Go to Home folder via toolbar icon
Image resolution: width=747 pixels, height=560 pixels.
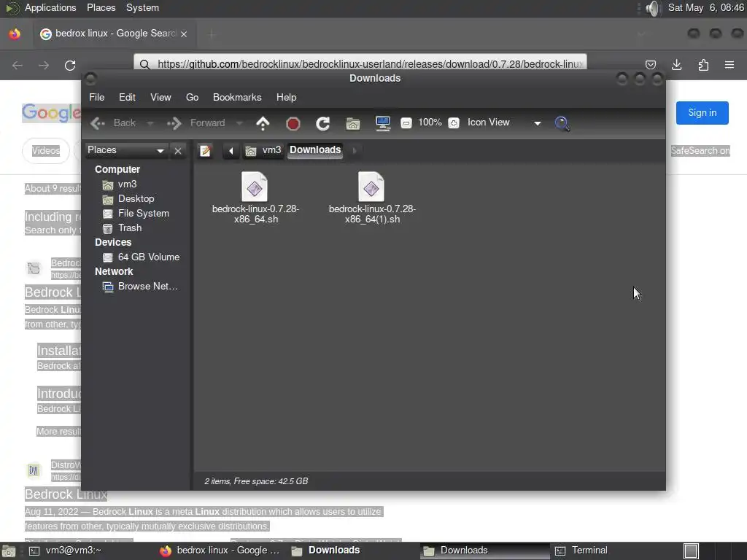pyautogui.click(x=352, y=124)
